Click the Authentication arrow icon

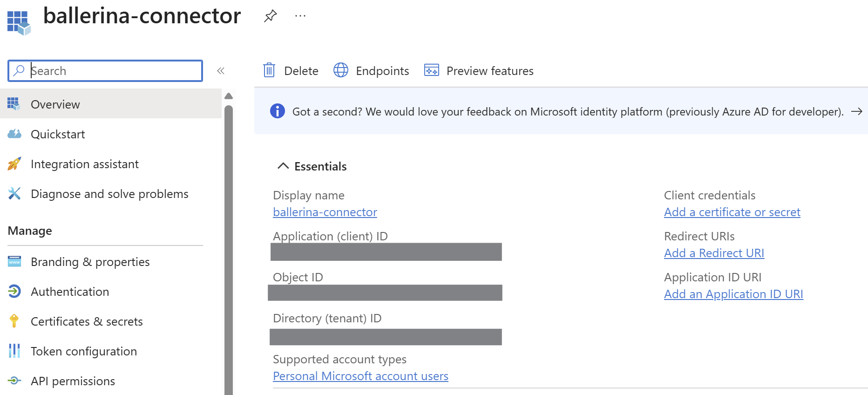pos(14,291)
